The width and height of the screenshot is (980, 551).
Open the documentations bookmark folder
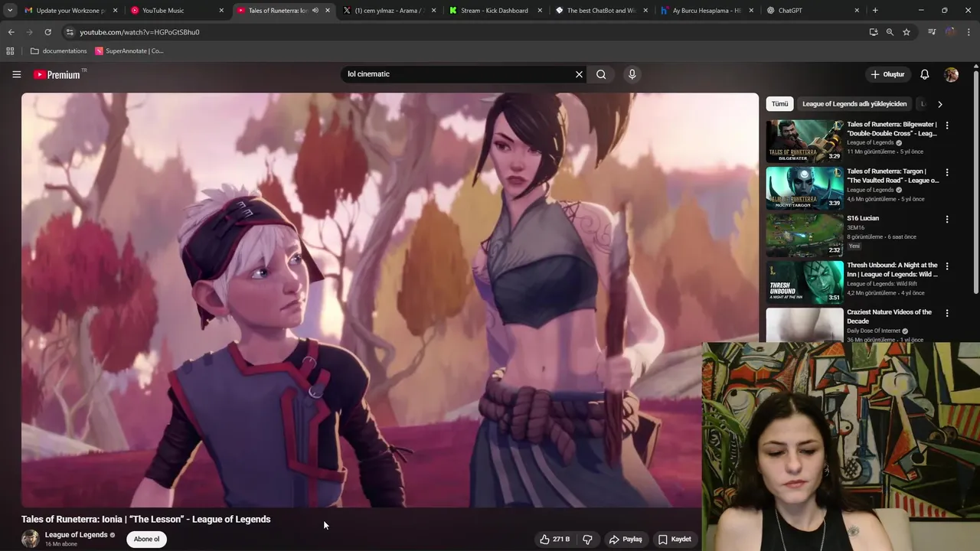coord(59,51)
